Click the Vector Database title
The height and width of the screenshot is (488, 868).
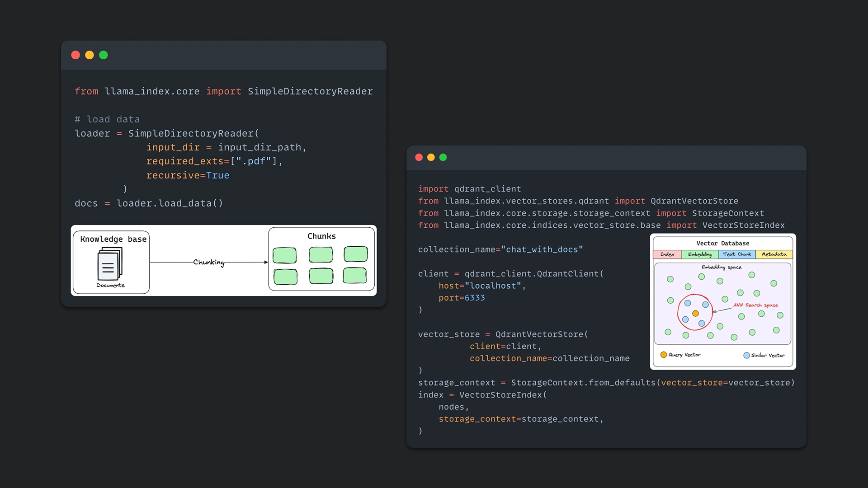(723, 243)
